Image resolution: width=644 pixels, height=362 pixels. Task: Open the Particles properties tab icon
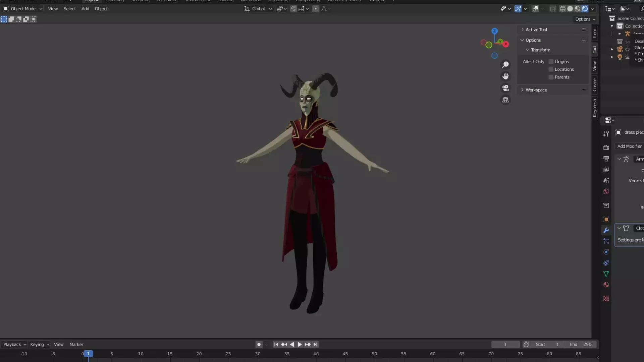606,241
